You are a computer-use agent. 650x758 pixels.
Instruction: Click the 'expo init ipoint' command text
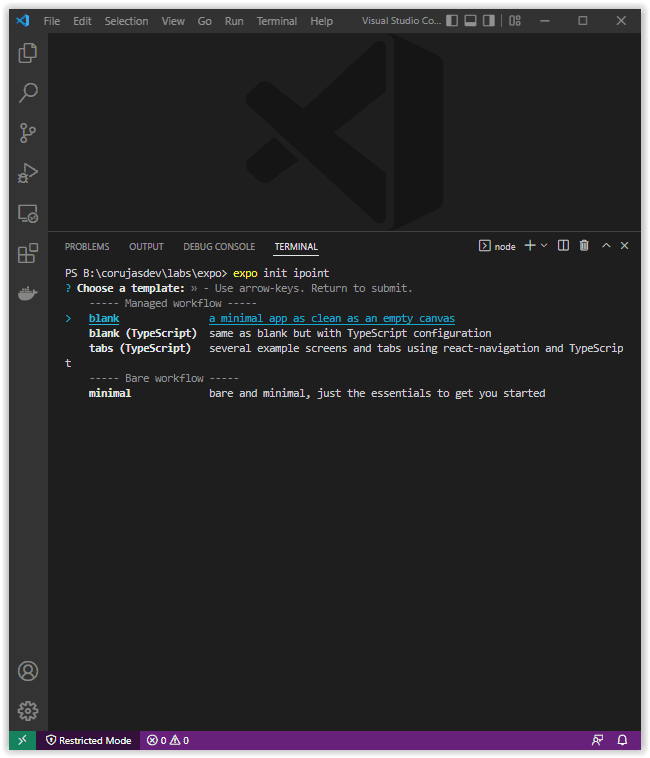[281, 273]
